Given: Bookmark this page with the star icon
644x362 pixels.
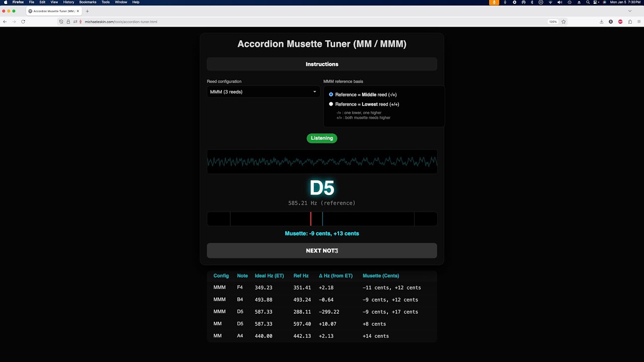Looking at the screenshot, I should pos(563,22).
